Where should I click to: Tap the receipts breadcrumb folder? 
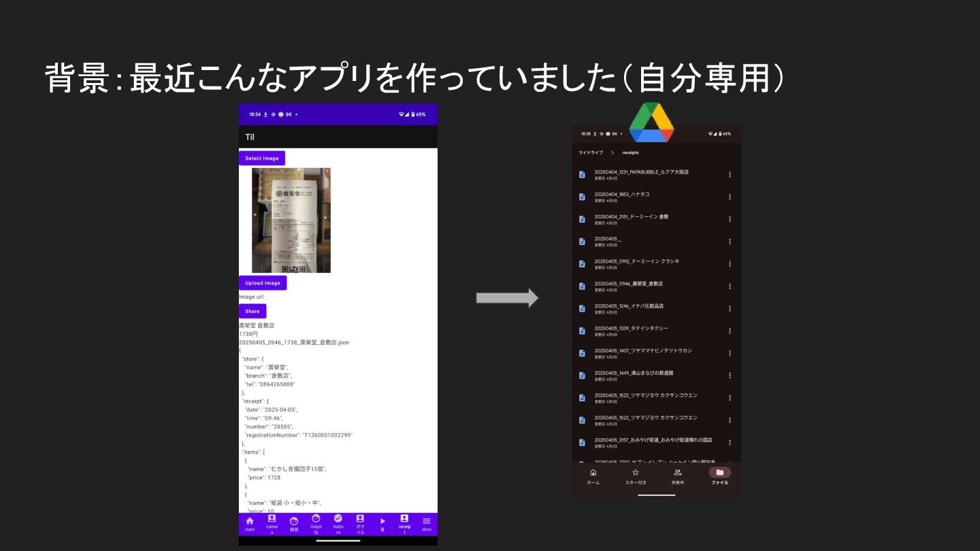click(x=630, y=152)
